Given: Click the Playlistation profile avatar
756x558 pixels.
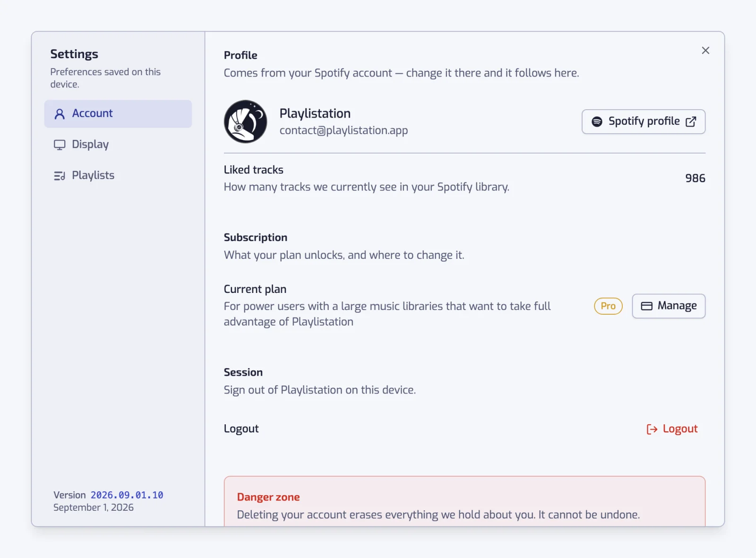Looking at the screenshot, I should 245,121.
